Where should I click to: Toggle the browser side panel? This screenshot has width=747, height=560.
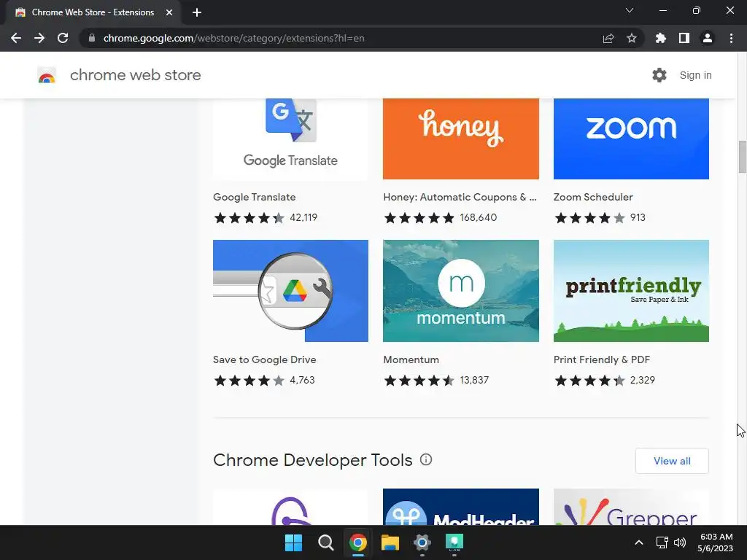(684, 38)
